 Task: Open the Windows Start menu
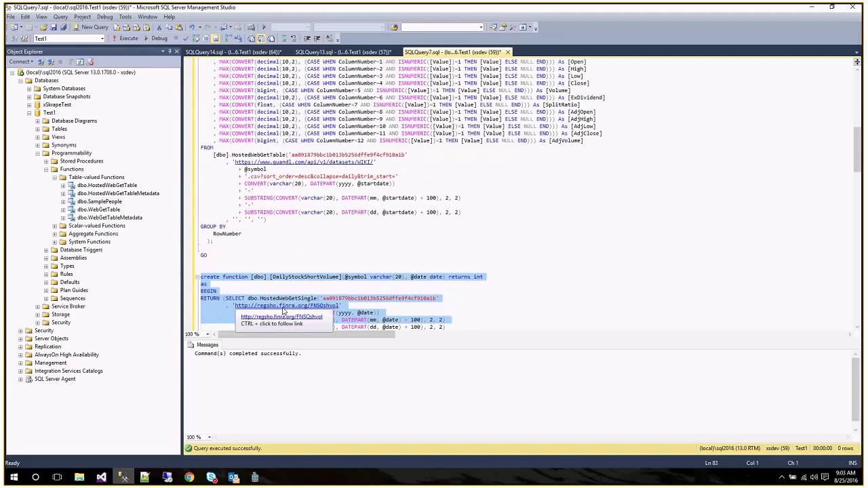click(x=14, y=477)
